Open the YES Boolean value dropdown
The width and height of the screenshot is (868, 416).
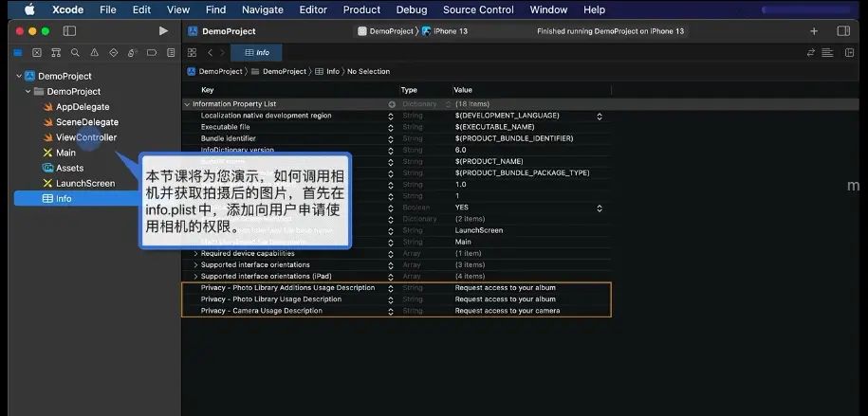[599, 208]
